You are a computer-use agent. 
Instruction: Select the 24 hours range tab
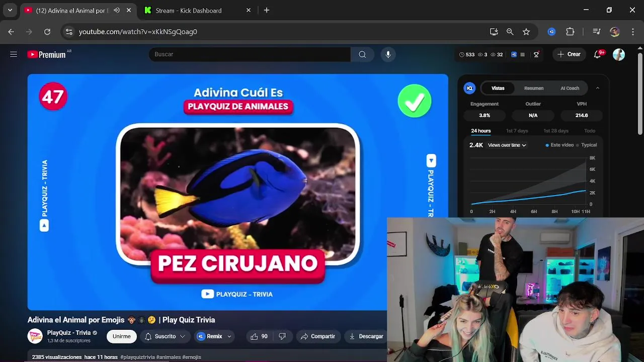[x=480, y=131]
